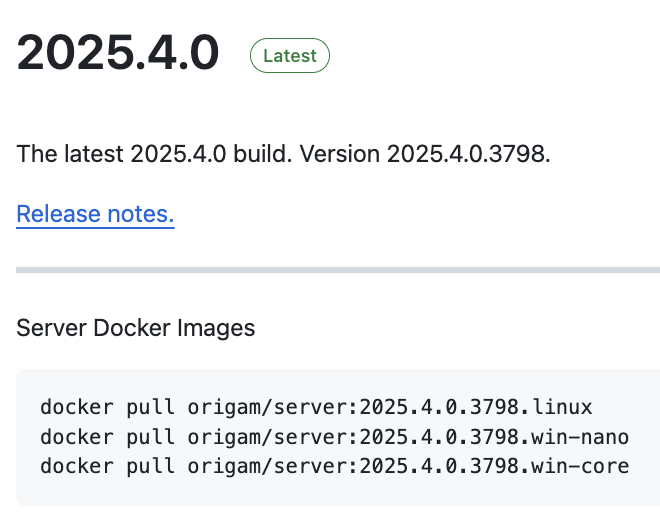Viewport: 660px width, 524px height.
Task: Click the horizontal divider below Release notes
Action: [338, 270]
